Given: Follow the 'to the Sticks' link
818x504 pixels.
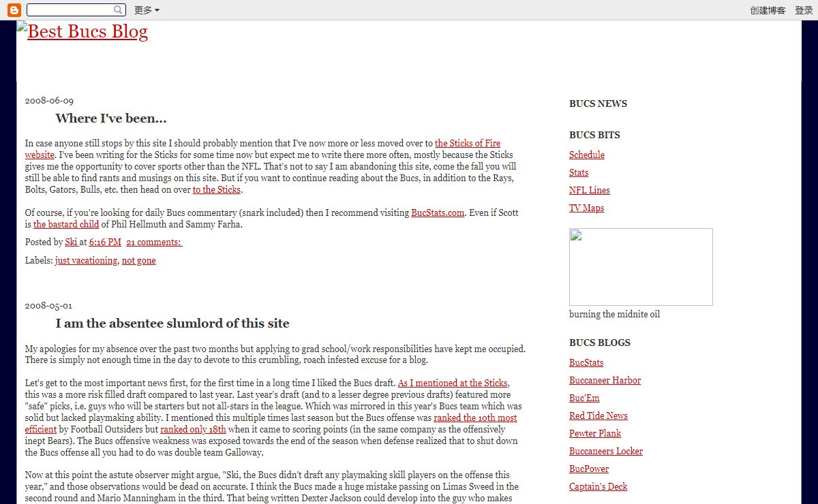Looking at the screenshot, I should tap(217, 189).
